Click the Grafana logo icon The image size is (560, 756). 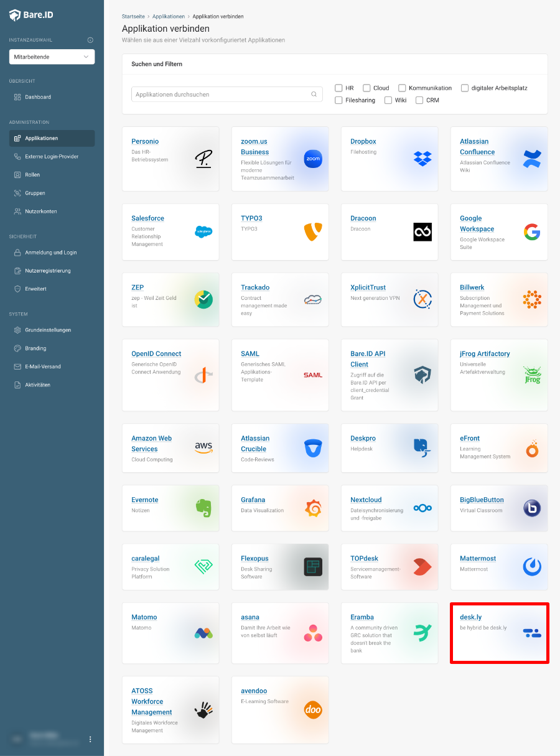[x=313, y=508]
